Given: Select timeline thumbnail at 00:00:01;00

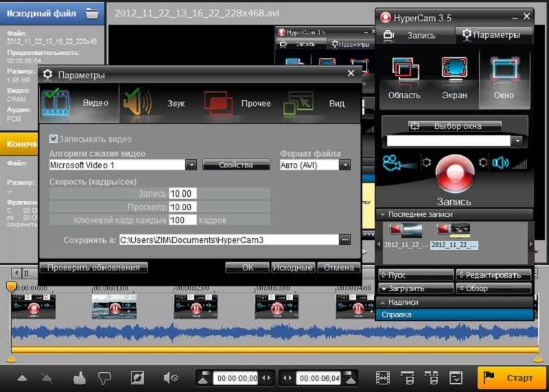Looking at the screenshot, I should (x=114, y=306).
